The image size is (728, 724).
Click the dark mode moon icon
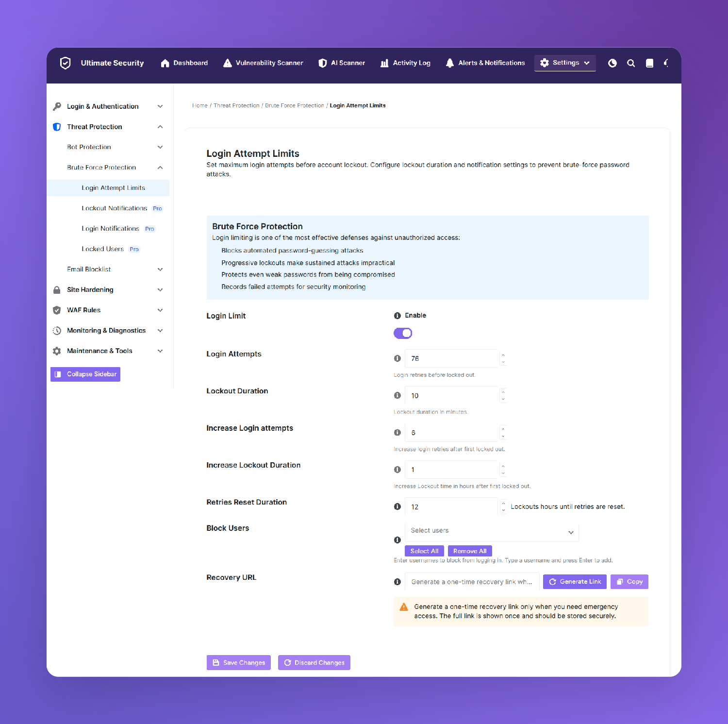click(612, 63)
